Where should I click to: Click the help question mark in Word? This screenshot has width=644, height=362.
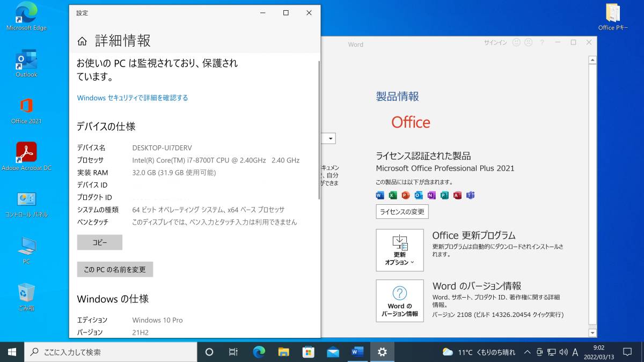[x=542, y=42]
